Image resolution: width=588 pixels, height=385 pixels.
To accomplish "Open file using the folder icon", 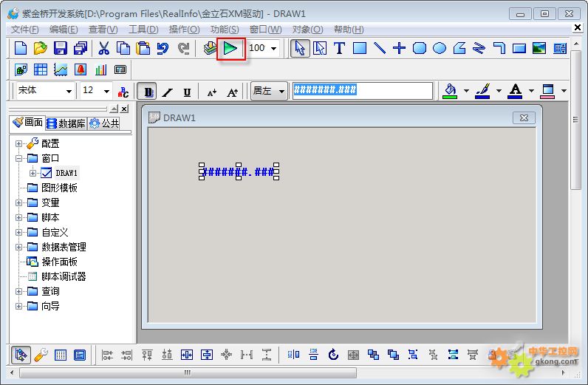I will tap(40, 49).
